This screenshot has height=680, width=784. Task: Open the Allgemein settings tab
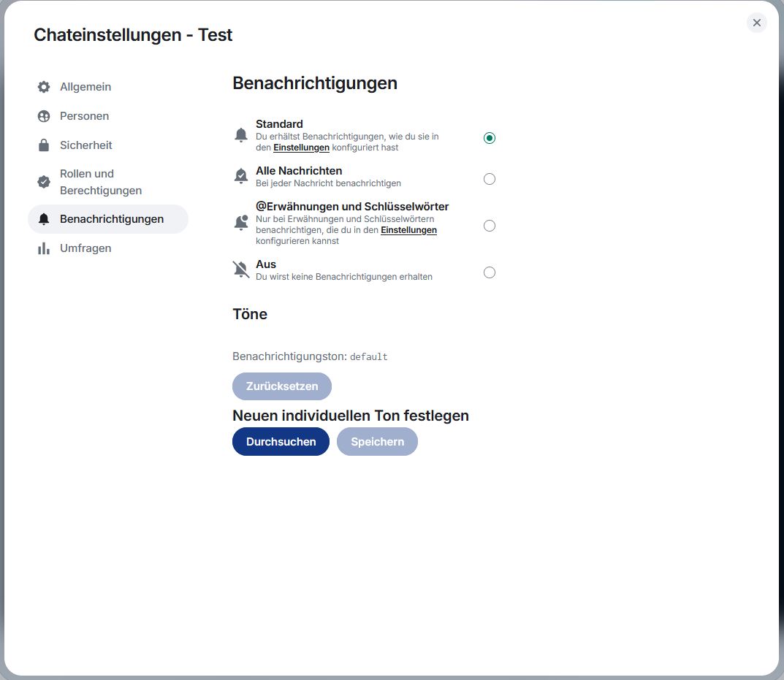(x=85, y=87)
